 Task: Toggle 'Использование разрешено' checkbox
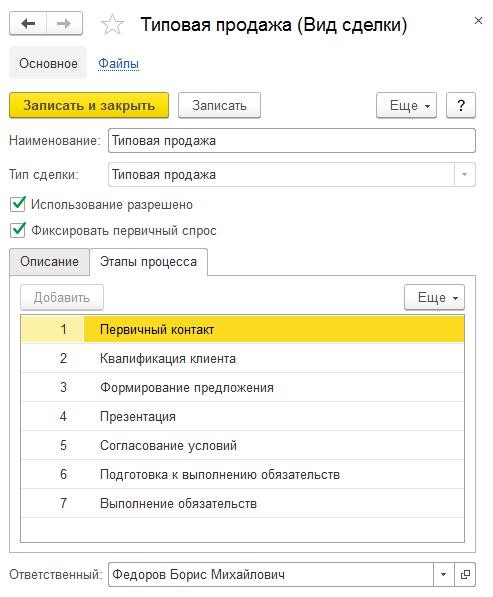18,204
